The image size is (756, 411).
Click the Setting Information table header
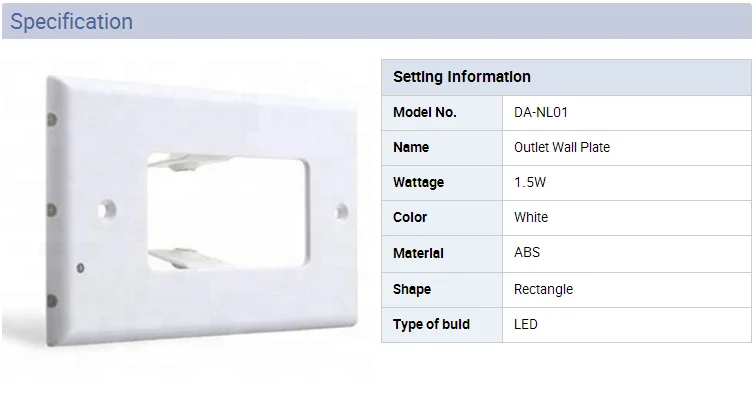pyautogui.click(x=461, y=77)
